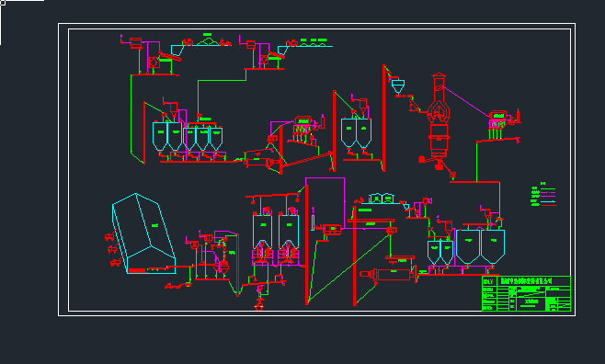Click the small cyan hopper near the kiln top

[398, 86]
